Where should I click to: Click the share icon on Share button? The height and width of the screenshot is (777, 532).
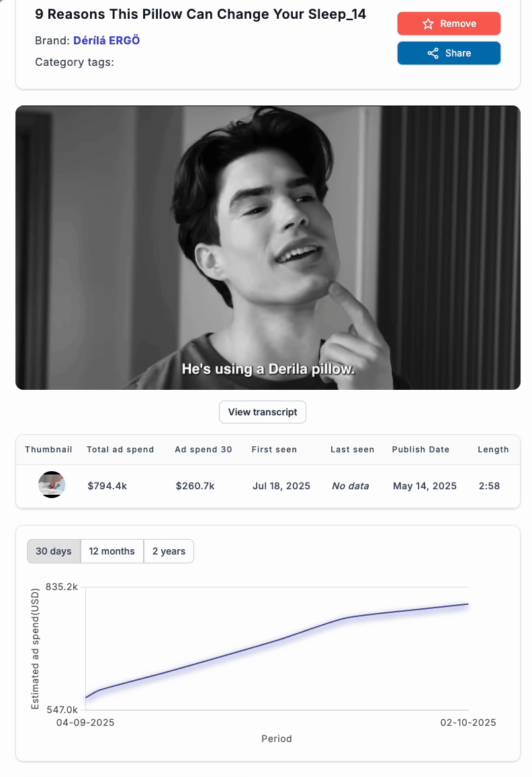(433, 53)
